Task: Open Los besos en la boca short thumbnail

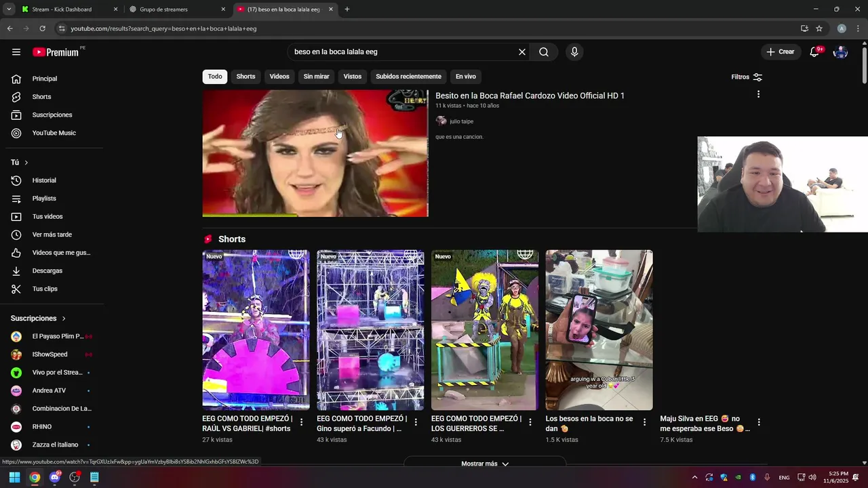Action: pos(599,330)
